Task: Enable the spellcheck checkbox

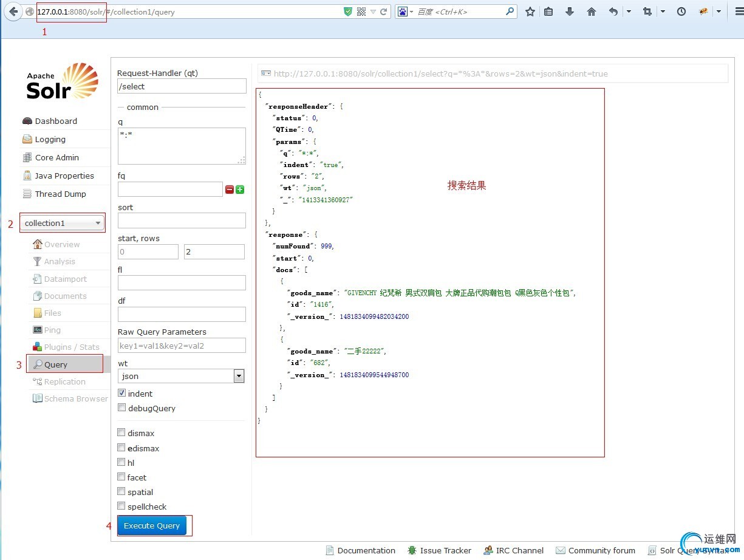Action: point(122,506)
